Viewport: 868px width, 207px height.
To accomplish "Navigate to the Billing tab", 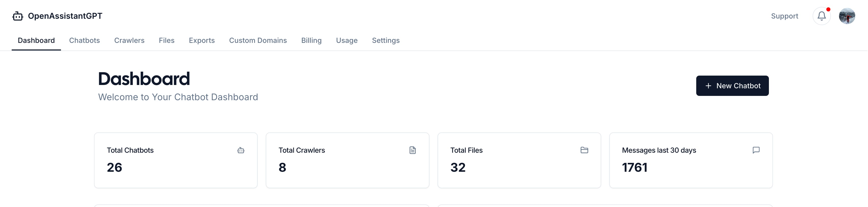I will pyautogui.click(x=311, y=40).
